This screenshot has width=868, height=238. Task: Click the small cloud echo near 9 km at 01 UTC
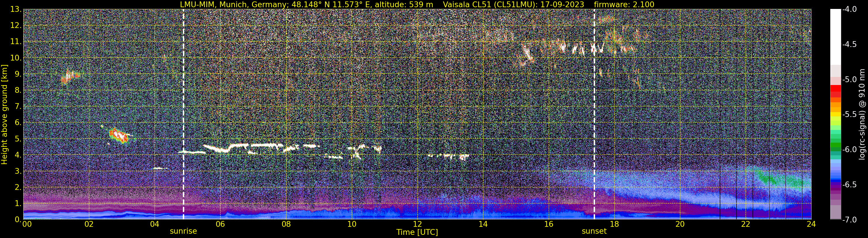pyautogui.click(x=70, y=77)
